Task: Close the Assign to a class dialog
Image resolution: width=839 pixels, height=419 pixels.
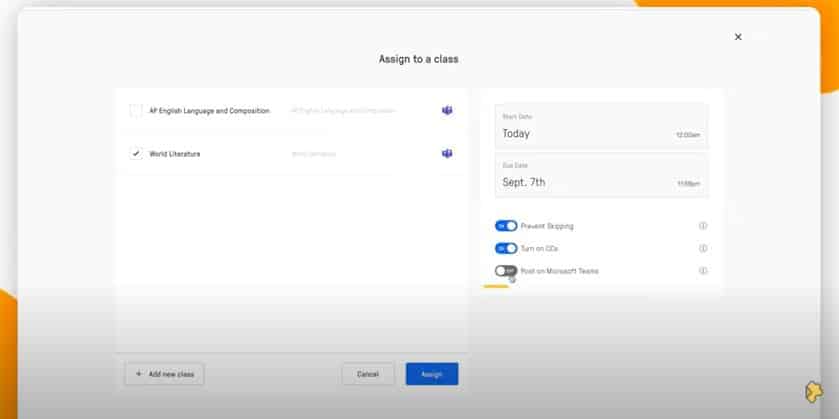Action: pyautogui.click(x=738, y=37)
